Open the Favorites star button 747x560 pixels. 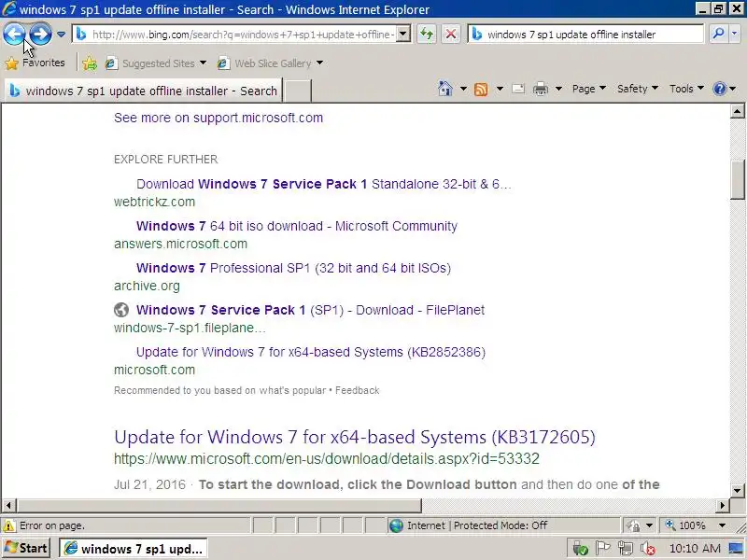pyautogui.click(x=35, y=63)
